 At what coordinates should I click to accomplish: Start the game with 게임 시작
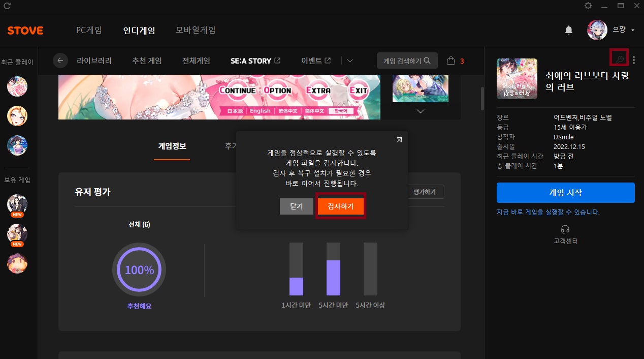[566, 193]
